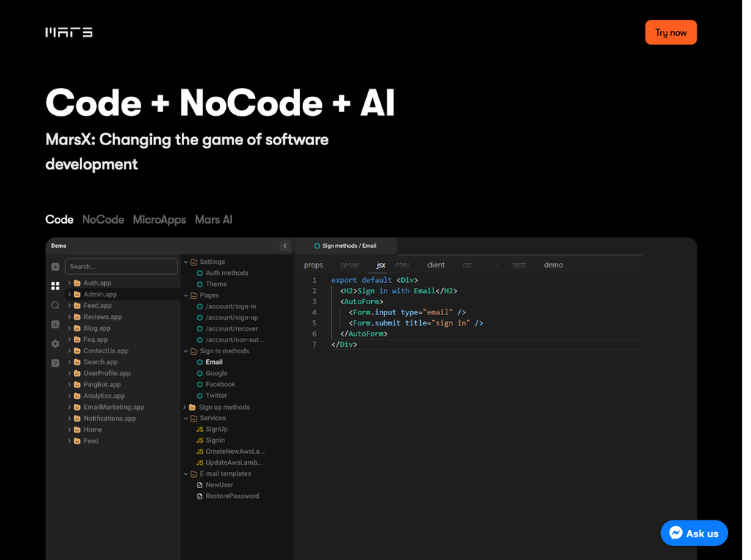Click the Facebook item circle icon
751x560 pixels.
(x=199, y=384)
